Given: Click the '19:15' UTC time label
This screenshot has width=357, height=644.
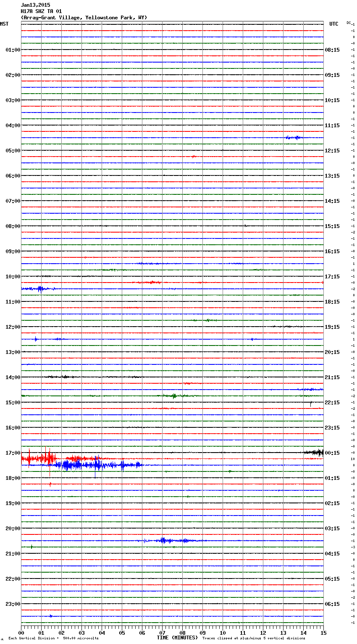Looking at the screenshot, I should click(x=332, y=327).
